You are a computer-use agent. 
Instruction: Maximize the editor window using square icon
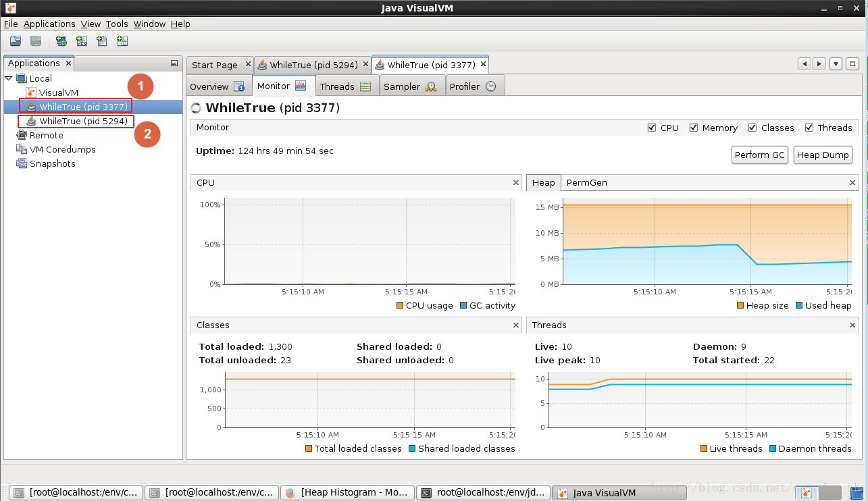click(x=852, y=64)
